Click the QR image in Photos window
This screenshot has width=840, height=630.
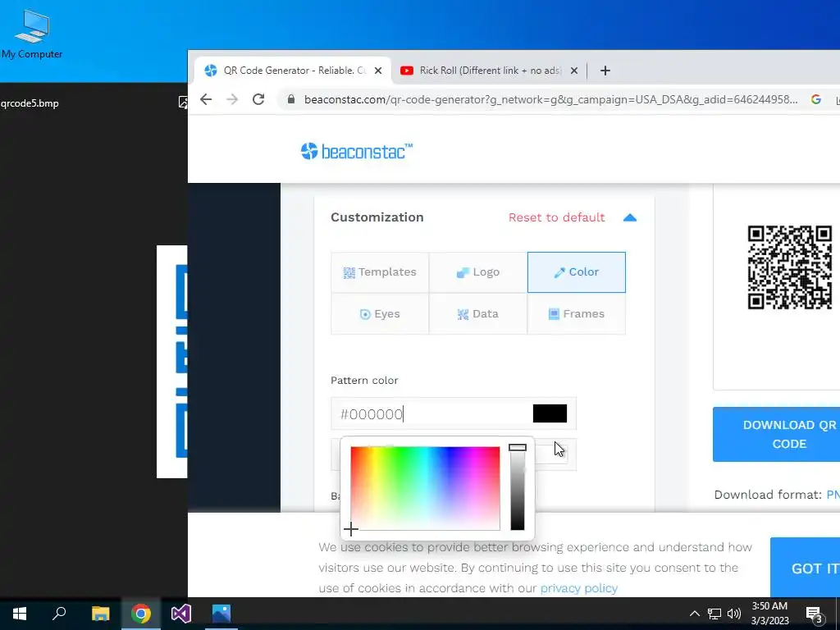click(172, 362)
